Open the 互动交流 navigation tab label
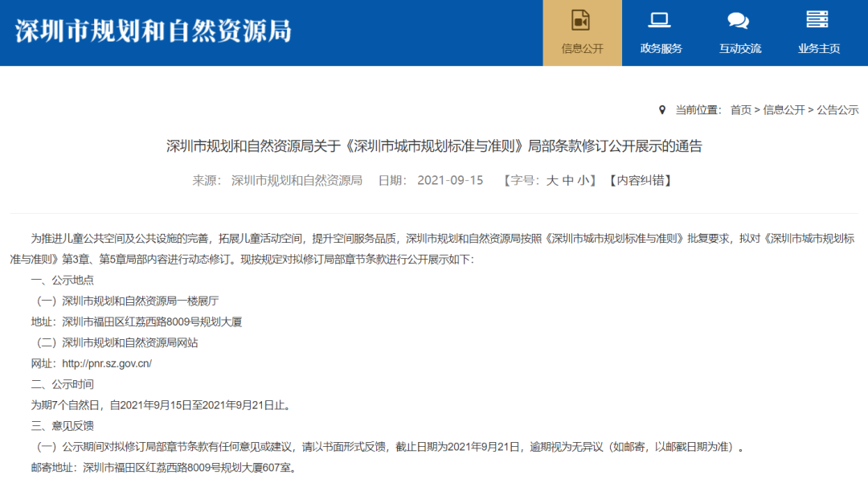 click(740, 49)
